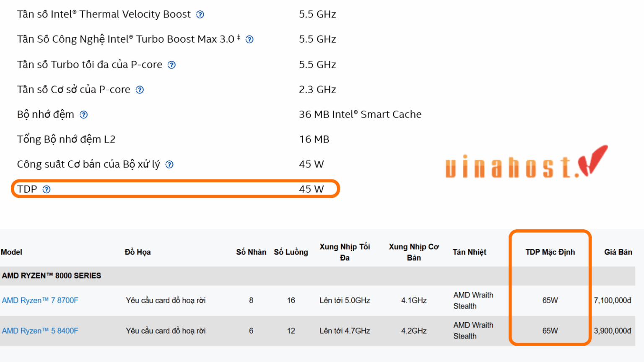Click the 7,100,000đ price cell
Screen dimensions: 644x362
pyautogui.click(x=613, y=300)
